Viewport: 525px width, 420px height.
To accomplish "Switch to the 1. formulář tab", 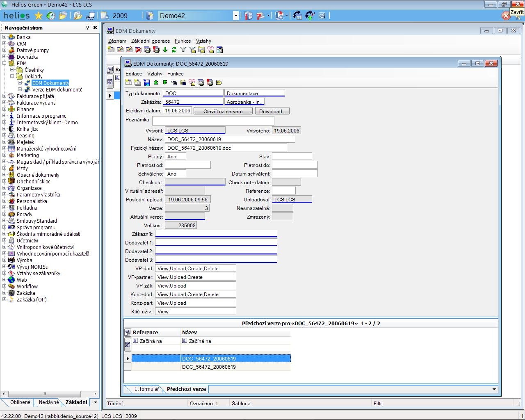I will point(146,389).
